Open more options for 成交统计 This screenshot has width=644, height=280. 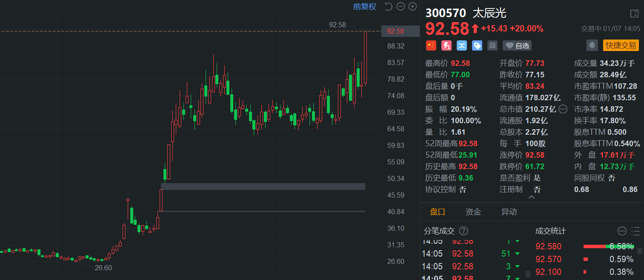tap(622, 231)
